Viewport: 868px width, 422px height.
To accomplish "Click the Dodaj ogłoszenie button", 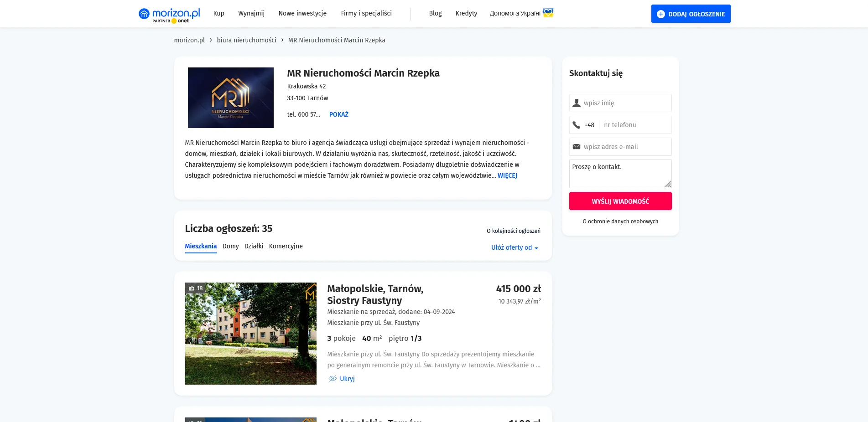I will point(691,14).
